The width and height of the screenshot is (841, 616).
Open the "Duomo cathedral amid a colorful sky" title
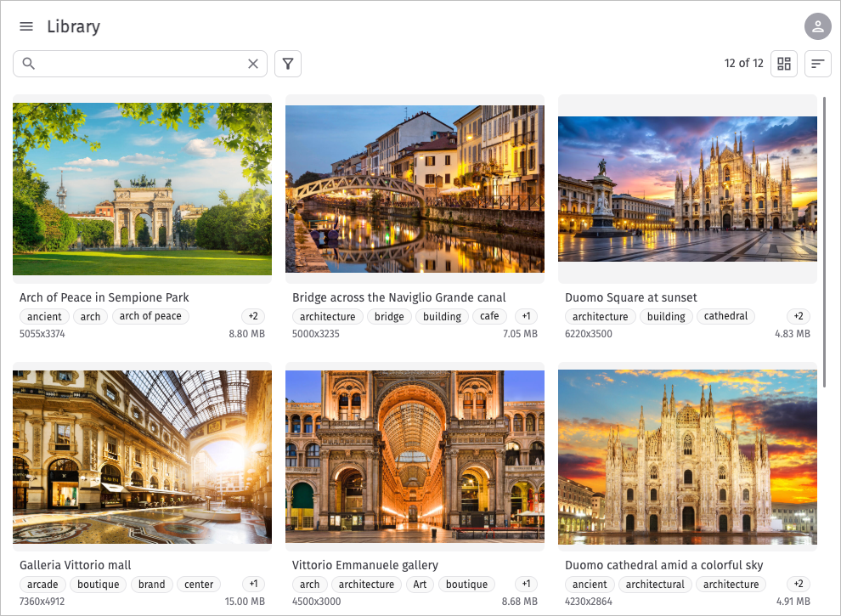point(663,565)
